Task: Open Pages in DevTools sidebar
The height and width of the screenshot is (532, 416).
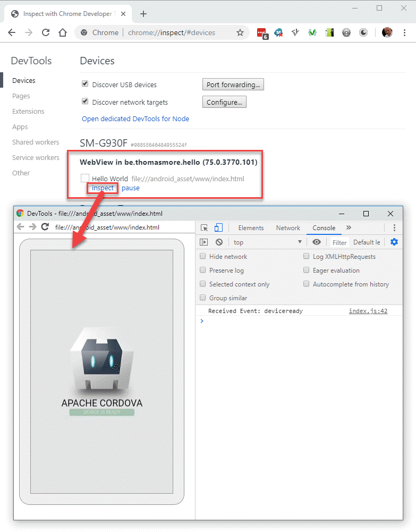Action: [x=21, y=96]
